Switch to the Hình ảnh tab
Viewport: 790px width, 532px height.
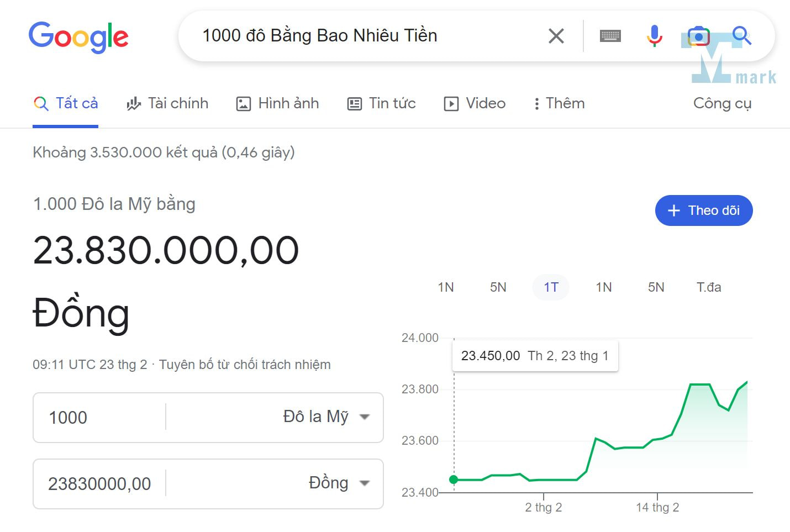click(x=277, y=103)
